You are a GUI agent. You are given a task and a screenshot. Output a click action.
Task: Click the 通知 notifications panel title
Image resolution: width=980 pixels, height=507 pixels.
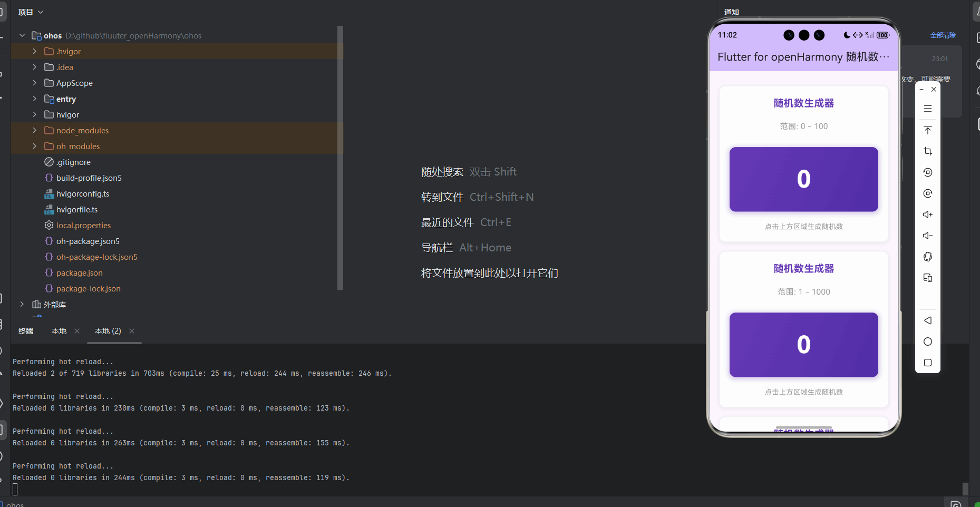pyautogui.click(x=732, y=12)
